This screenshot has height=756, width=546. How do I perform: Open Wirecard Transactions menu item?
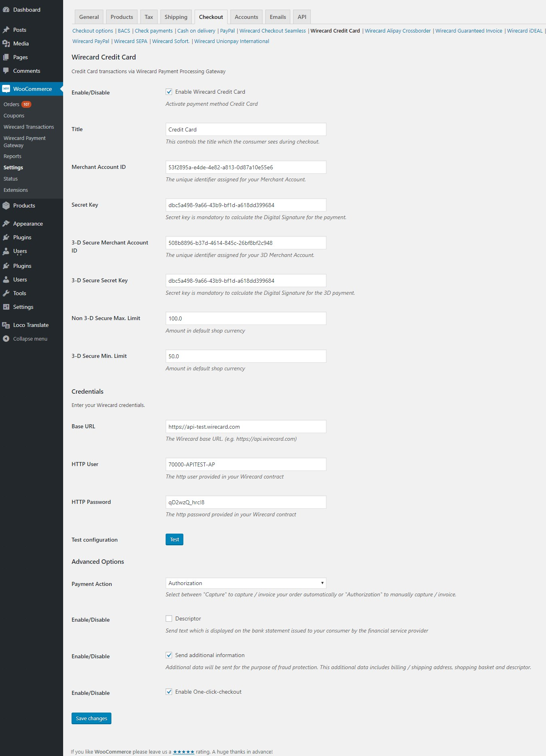[x=29, y=127]
